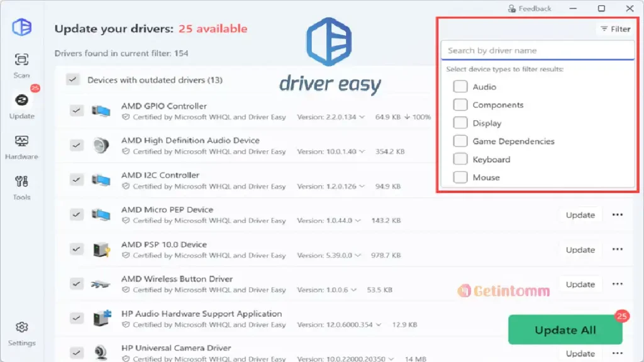The width and height of the screenshot is (644, 362).
Task: Update the AMD PSP 10.0 Device driver
Action: [580, 250]
